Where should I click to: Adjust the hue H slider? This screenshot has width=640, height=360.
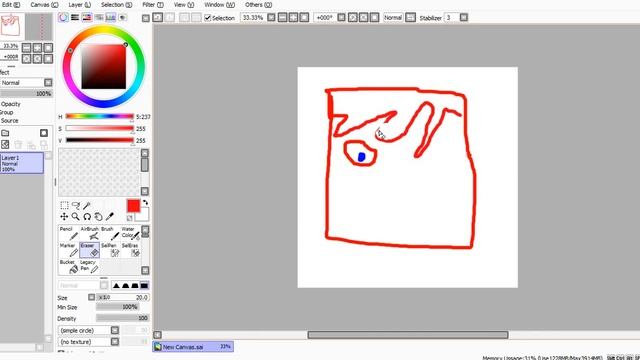100,116
